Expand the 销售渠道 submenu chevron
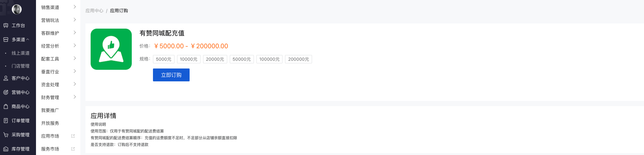 [x=75, y=7]
